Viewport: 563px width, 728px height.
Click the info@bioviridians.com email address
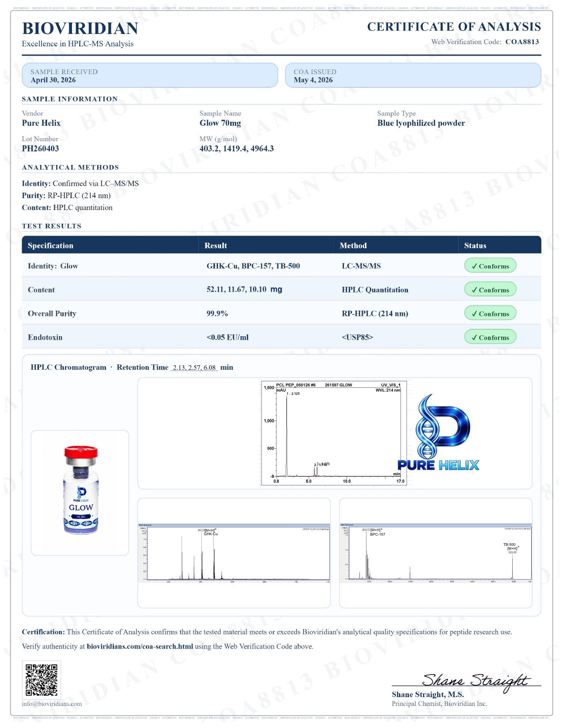click(52, 704)
